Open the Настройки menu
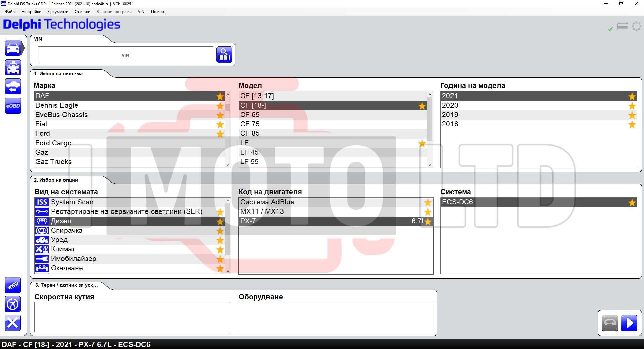The image size is (644, 349). click(x=31, y=11)
